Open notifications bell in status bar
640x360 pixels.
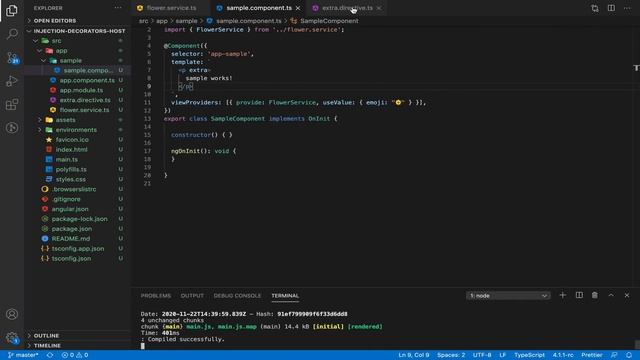point(629,355)
